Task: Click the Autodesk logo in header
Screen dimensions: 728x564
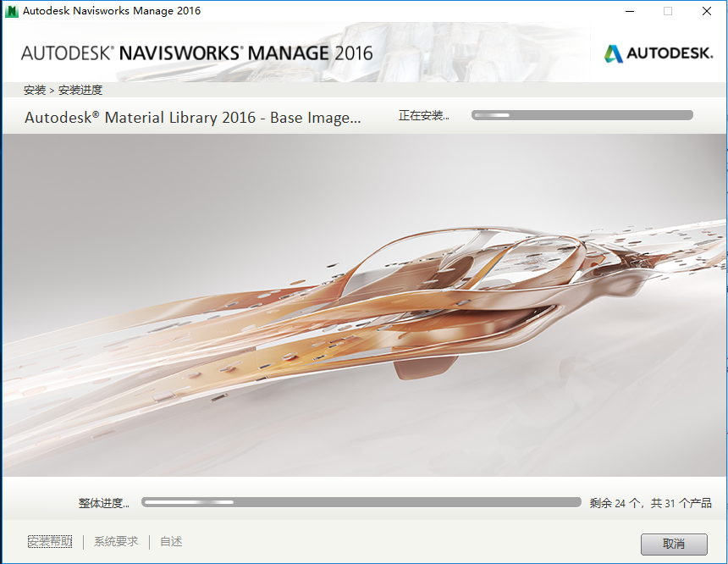Action: coord(659,53)
